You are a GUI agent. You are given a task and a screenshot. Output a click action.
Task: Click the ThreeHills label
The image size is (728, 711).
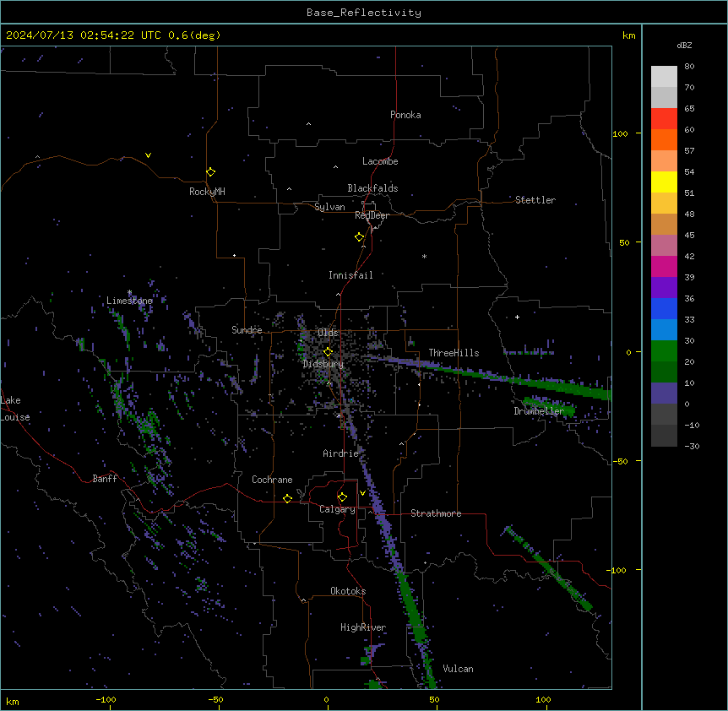pyautogui.click(x=454, y=353)
